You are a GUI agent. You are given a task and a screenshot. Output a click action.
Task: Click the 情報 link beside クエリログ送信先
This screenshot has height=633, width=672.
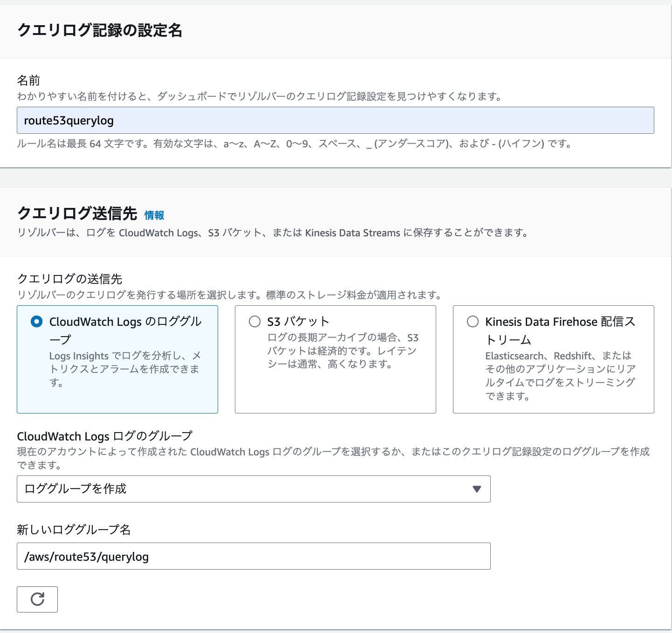pyautogui.click(x=154, y=215)
